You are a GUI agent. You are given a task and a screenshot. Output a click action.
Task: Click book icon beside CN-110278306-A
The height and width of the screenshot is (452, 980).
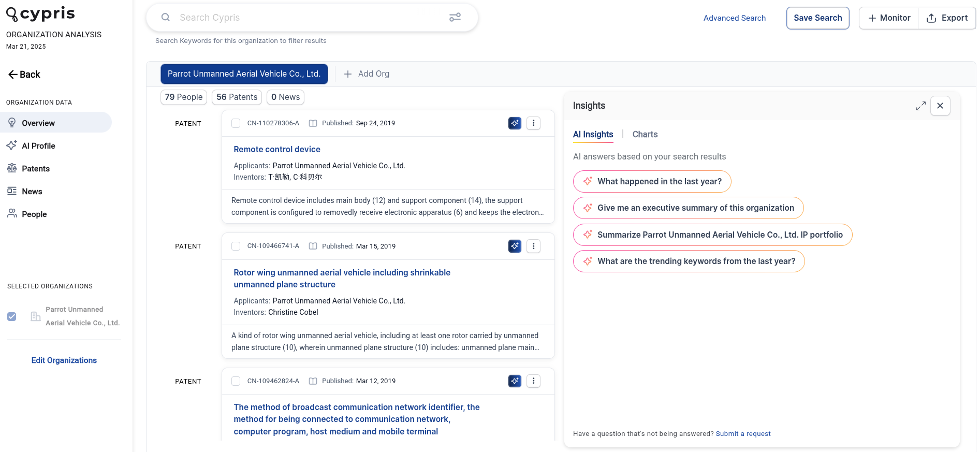click(x=313, y=123)
